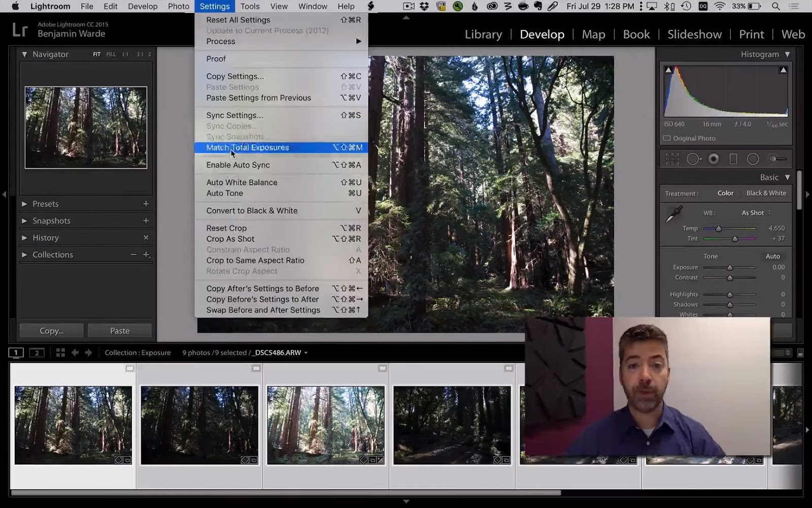Click the filmstrip horizontal scrollbar
The width and height of the screenshot is (812, 508).
coord(286,492)
